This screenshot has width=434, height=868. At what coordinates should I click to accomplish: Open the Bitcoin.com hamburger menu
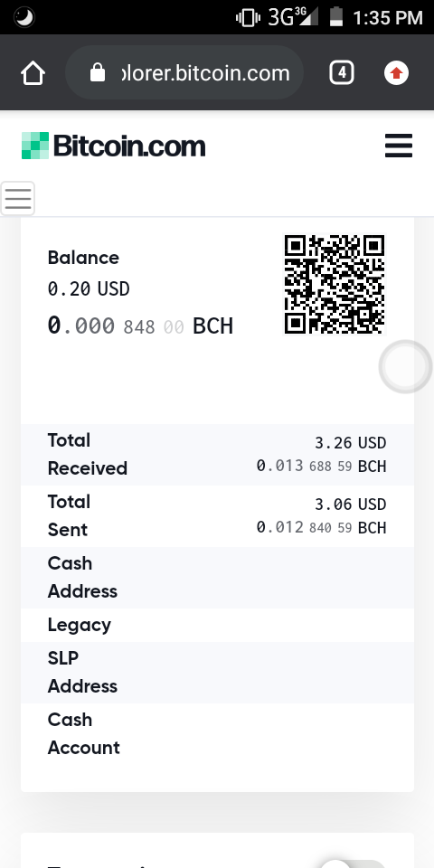click(x=399, y=146)
